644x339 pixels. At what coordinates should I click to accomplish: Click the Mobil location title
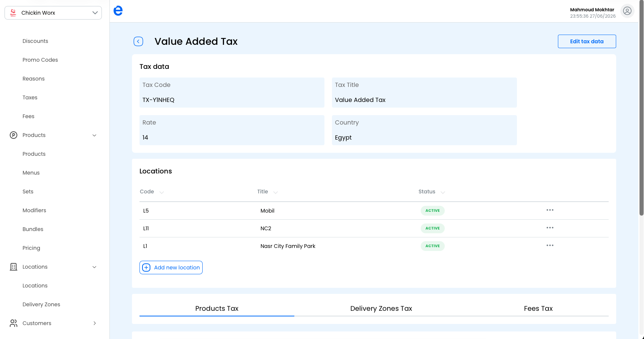[267, 211]
